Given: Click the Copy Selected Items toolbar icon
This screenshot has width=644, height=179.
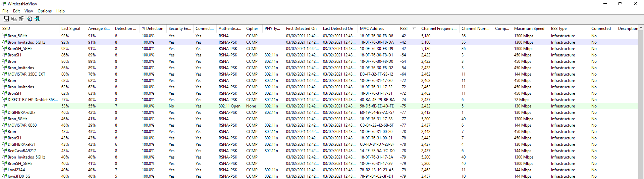Looking at the screenshot, I should click(14, 19).
